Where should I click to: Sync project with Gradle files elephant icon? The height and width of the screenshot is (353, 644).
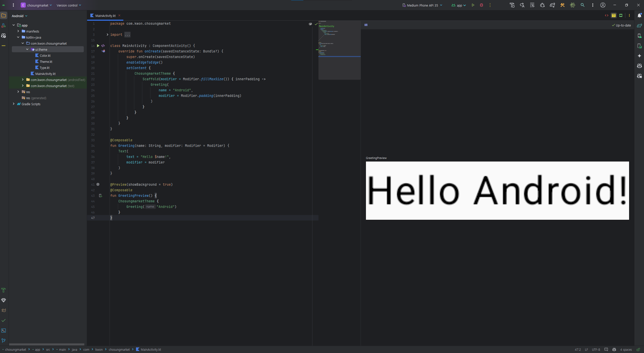pyautogui.click(x=552, y=5)
